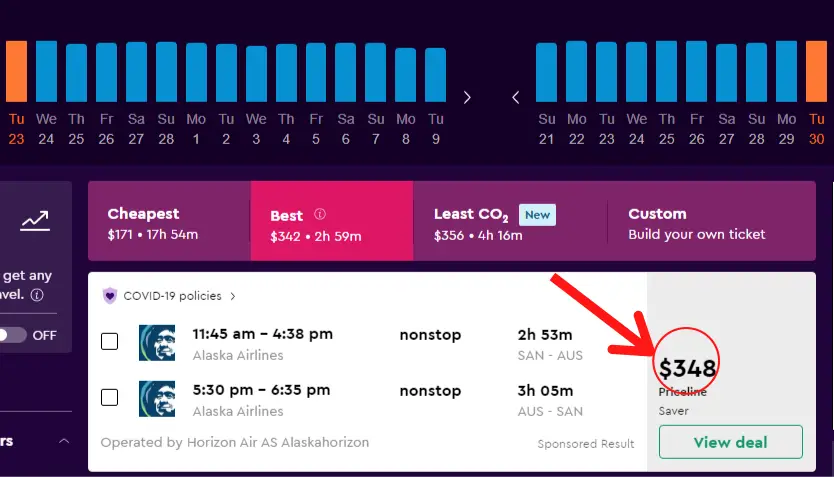This screenshot has width=834, height=477.
Task: Select the Fr 26 departure price bar
Action: coord(106,72)
